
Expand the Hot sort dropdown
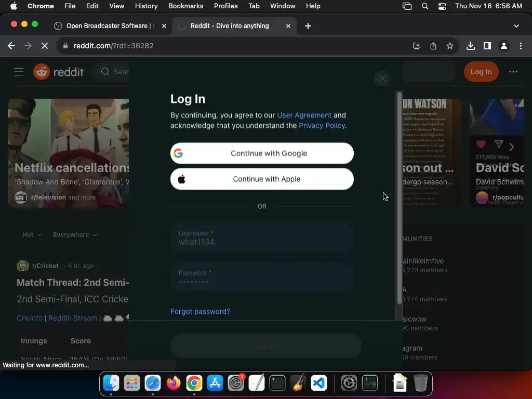click(x=32, y=235)
